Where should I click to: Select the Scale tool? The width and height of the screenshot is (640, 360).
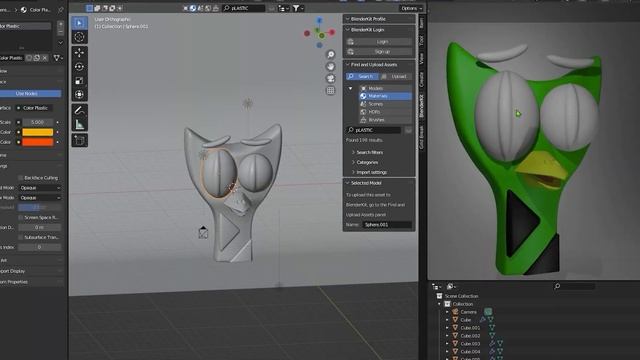point(80,80)
